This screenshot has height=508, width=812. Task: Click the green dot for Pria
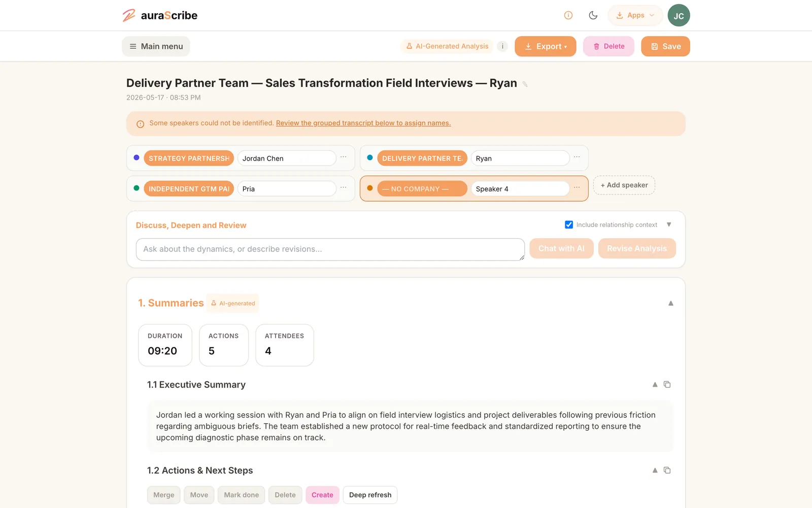137,188
